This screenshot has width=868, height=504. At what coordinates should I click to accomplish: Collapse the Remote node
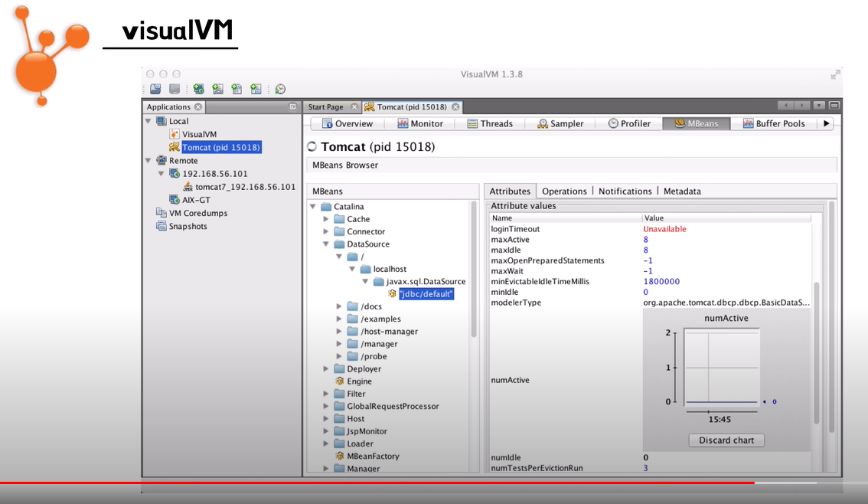pos(148,161)
